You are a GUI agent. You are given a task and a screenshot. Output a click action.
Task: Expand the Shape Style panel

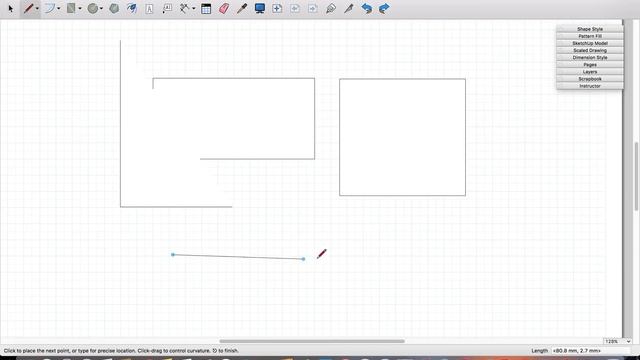tap(590, 29)
